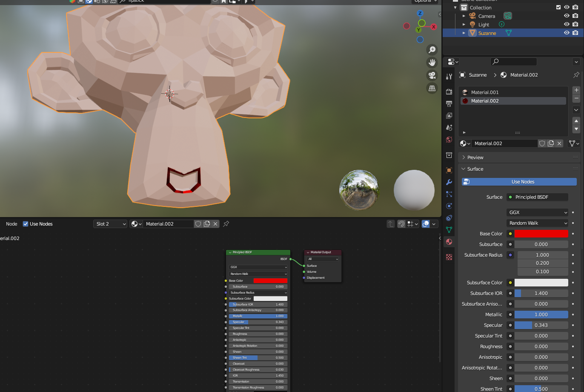Open Material Output target 'All' dropdown
Screen dimensions: 584x392
(323, 259)
